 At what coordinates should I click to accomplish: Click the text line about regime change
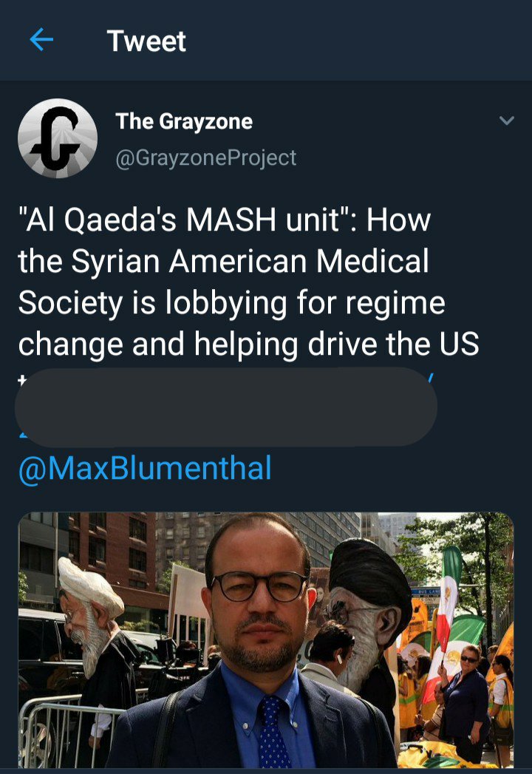[x=232, y=302]
